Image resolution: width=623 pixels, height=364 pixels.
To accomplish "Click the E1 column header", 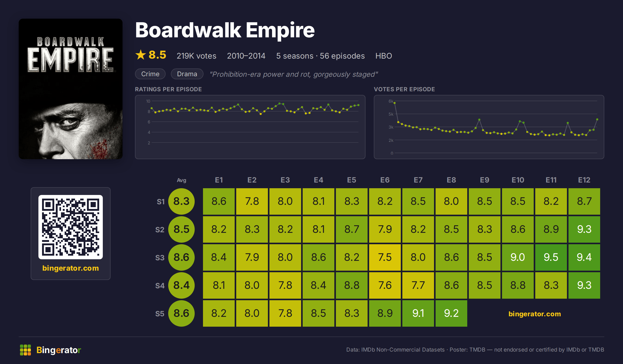I will pos(219,180).
